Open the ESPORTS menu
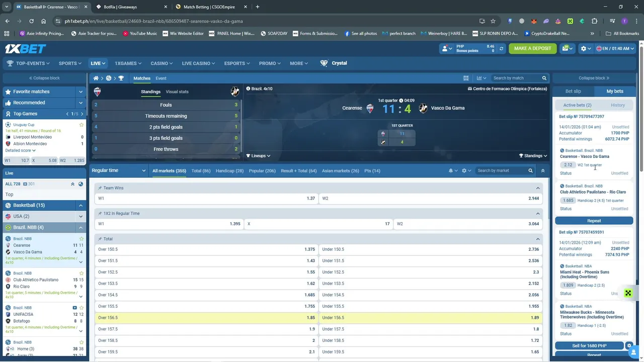The height and width of the screenshot is (362, 644). click(237, 63)
